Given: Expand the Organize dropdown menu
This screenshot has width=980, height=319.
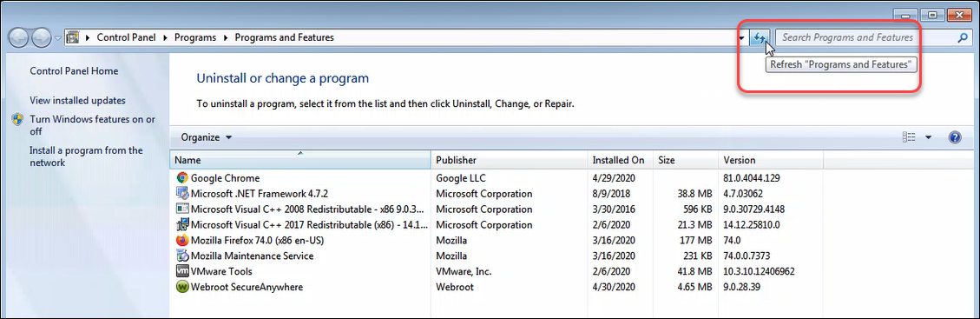Looking at the screenshot, I should (207, 137).
